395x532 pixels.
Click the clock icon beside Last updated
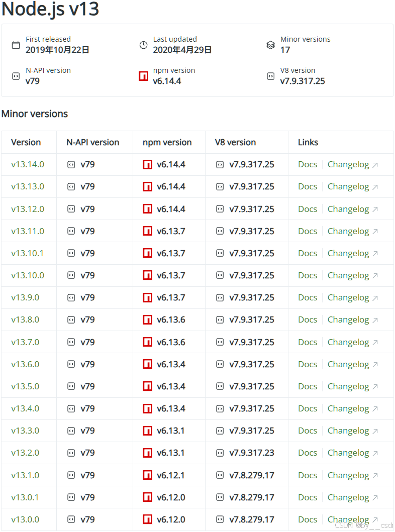click(x=144, y=45)
